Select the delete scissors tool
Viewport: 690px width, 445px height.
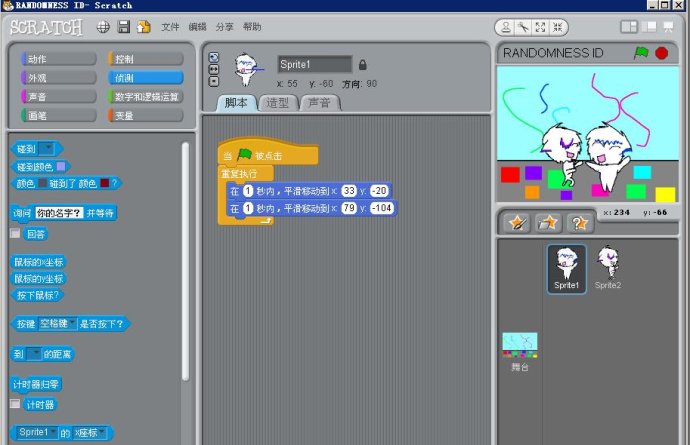pyautogui.click(x=523, y=27)
